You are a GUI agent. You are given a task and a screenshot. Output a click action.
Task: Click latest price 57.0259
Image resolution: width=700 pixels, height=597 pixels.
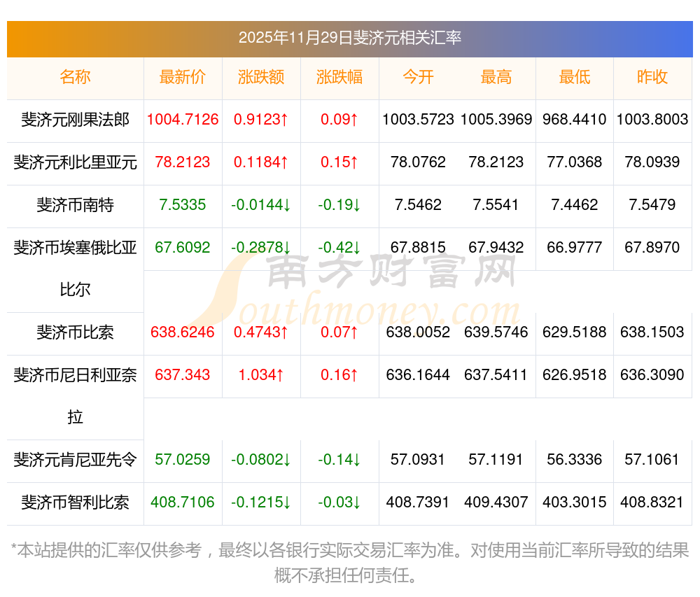pos(183,460)
